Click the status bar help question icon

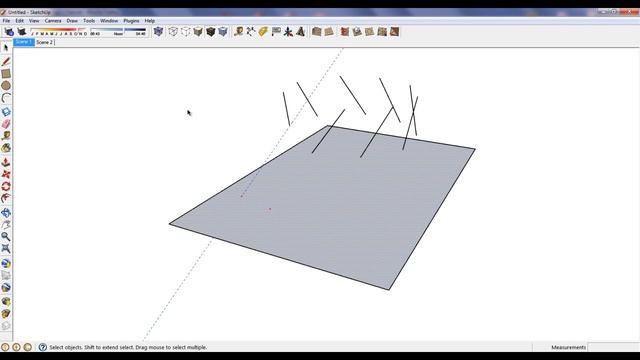pos(42,347)
